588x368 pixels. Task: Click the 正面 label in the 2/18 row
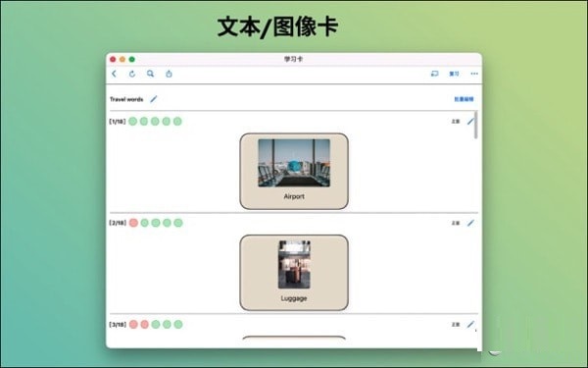456,223
